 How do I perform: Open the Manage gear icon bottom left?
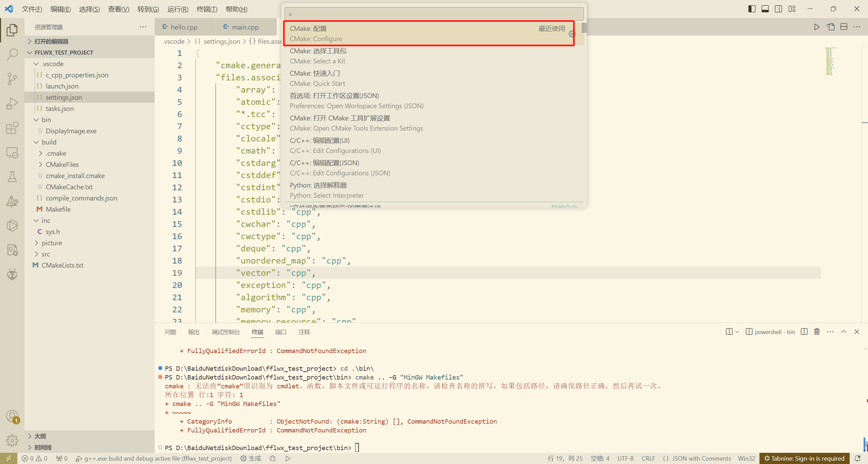[x=12, y=440]
